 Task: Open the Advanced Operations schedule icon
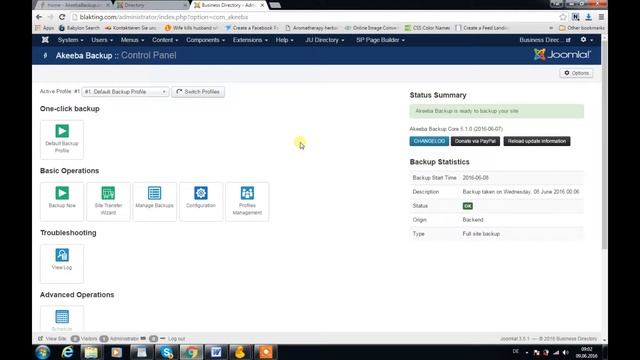(x=62, y=318)
